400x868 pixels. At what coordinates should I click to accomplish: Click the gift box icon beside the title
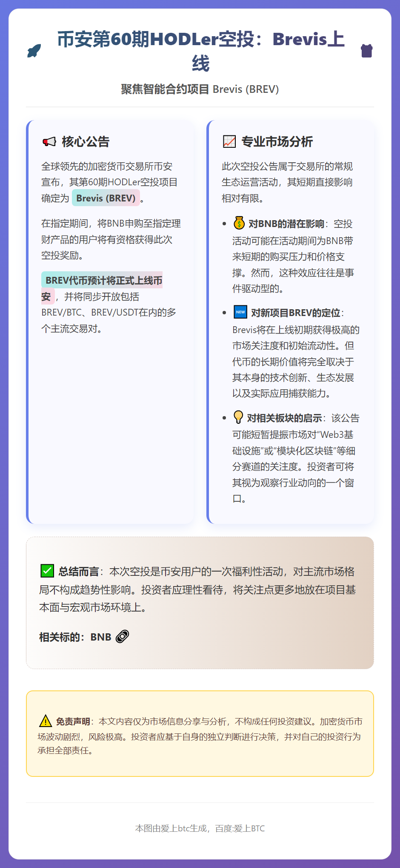(x=366, y=51)
